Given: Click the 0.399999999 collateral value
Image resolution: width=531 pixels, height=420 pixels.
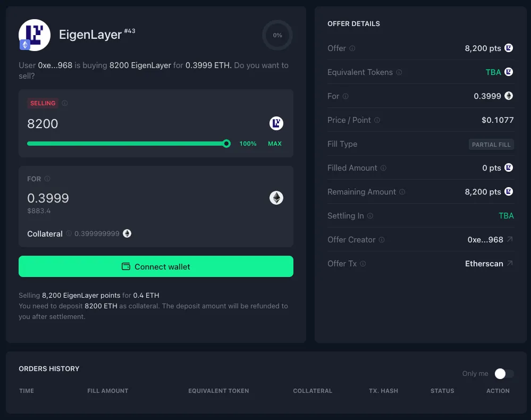Looking at the screenshot, I should pos(97,234).
